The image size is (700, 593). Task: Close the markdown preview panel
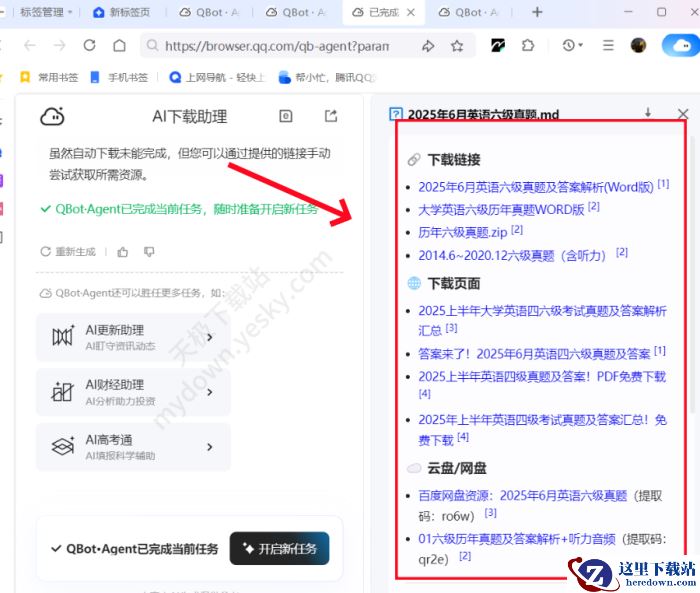683,114
